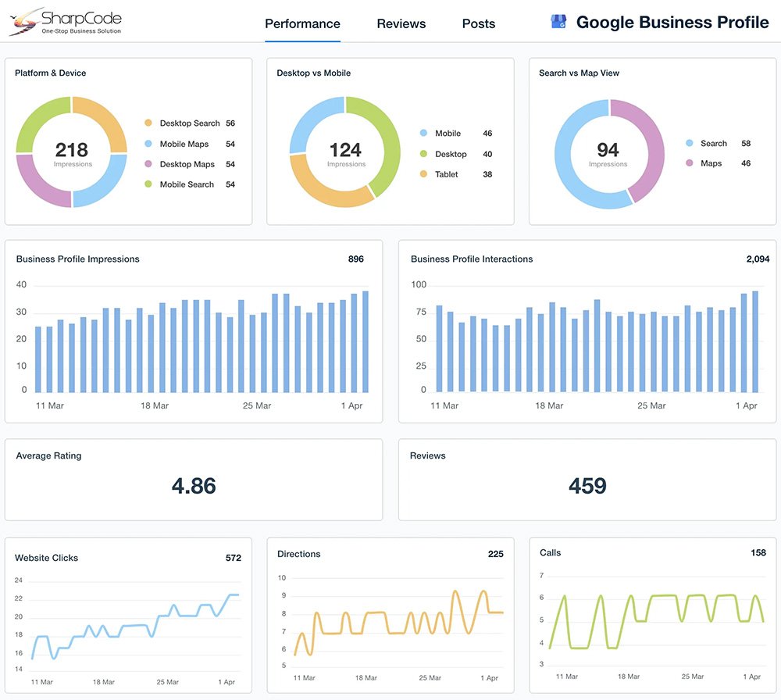The image size is (781, 700).
Task: Go to the Posts tab
Action: [x=478, y=23]
